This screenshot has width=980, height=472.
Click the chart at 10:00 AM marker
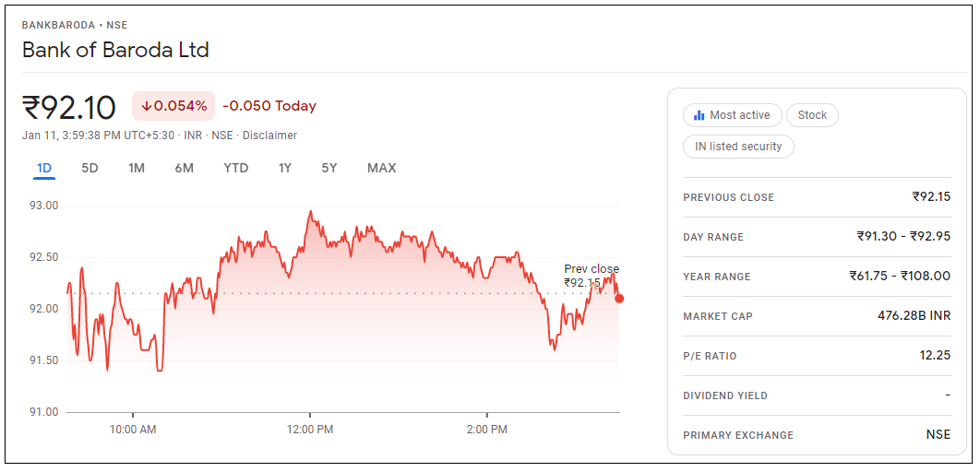click(133, 430)
